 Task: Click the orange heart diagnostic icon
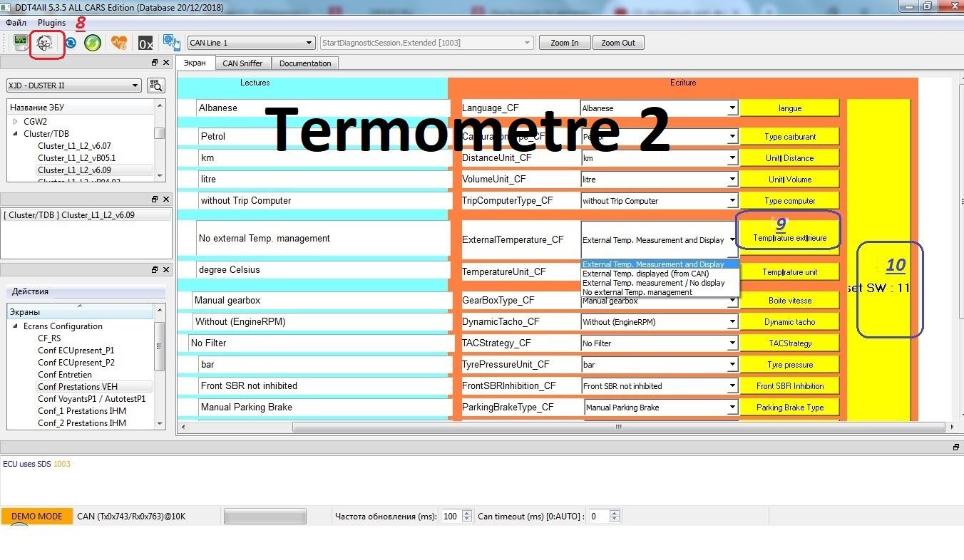(x=118, y=43)
